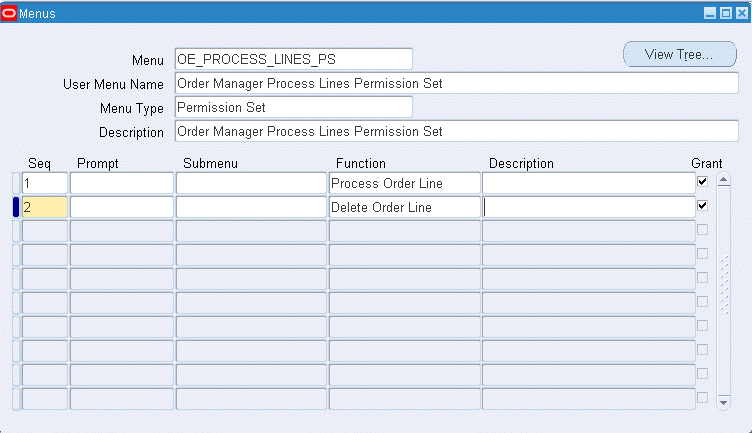Click the Function cell Delete Order Line
This screenshot has width=752, height=433.
pos(404,207)
